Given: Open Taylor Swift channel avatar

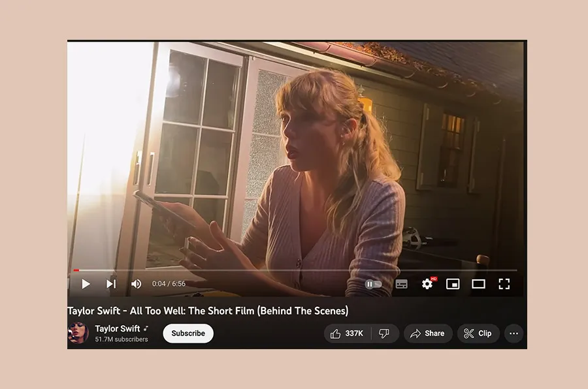Looking at the screenshot, I should [78, 333].
